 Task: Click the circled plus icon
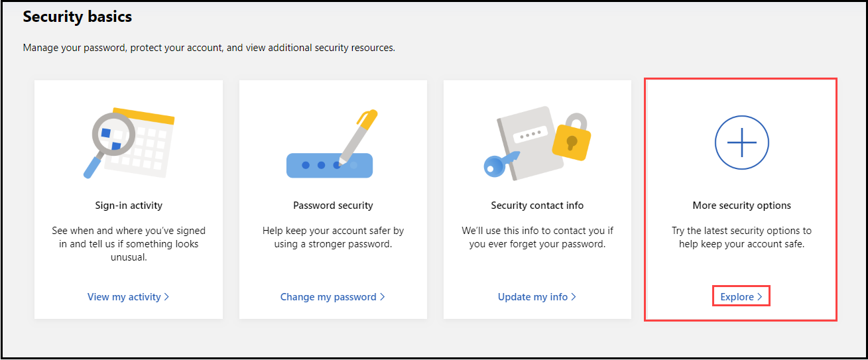[741, 142]
